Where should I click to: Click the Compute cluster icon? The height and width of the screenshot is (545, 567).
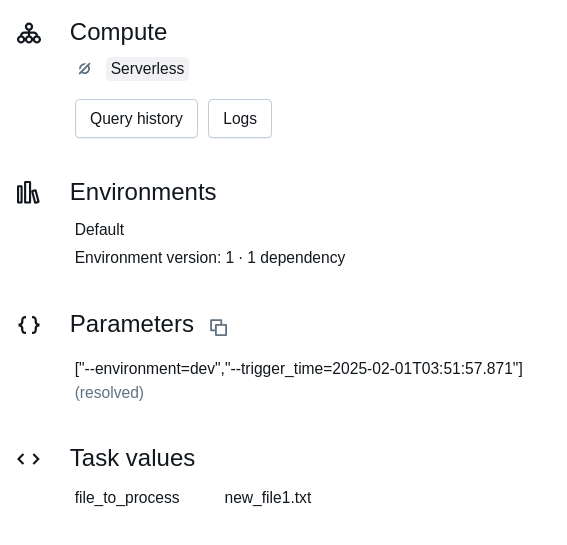pyautogui.click(x=29, y=33)
